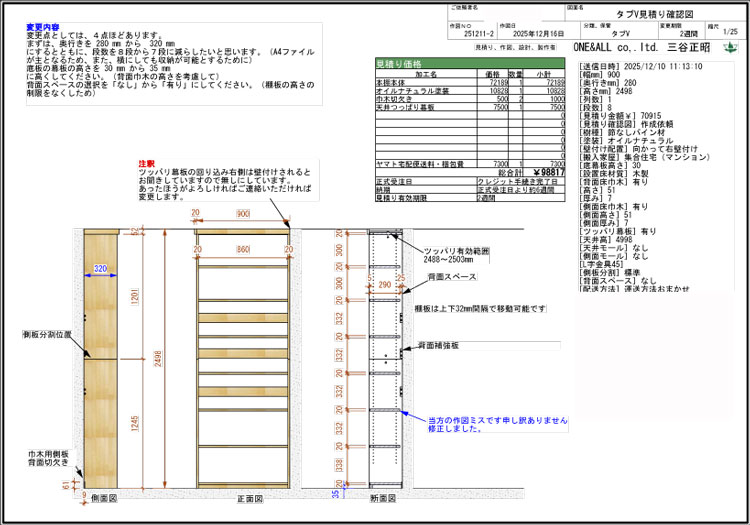Select the 正面図 front view label
This screenshot has height=525, width=750.
(x=239, y=496)
